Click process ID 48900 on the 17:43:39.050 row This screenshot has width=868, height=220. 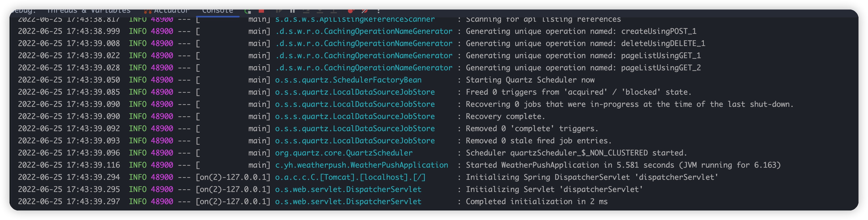[x=162, y=80]
